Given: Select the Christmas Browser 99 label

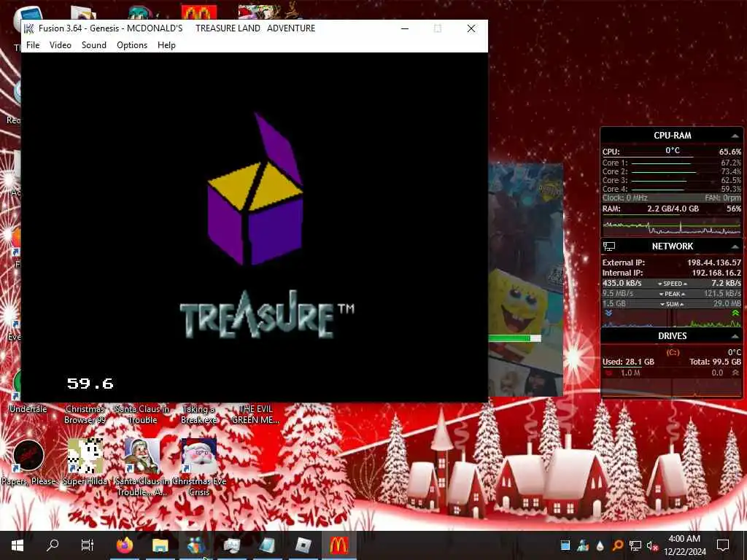Looking at the screenshot, I should click(x=85, y=414).
